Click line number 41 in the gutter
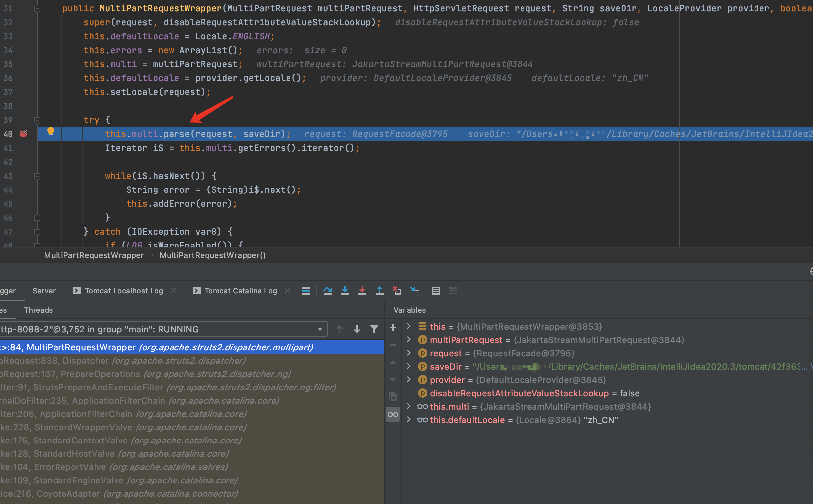 pos(8,148)
